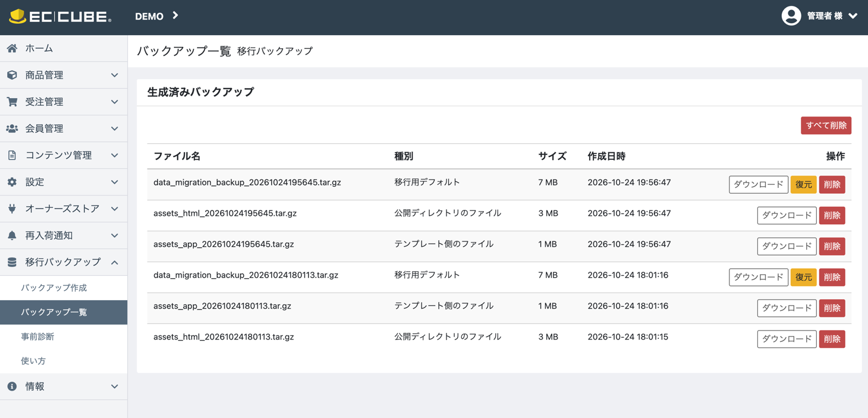Open the 商品管理 menu label
The image size is (868, 418).
point(44,75)
